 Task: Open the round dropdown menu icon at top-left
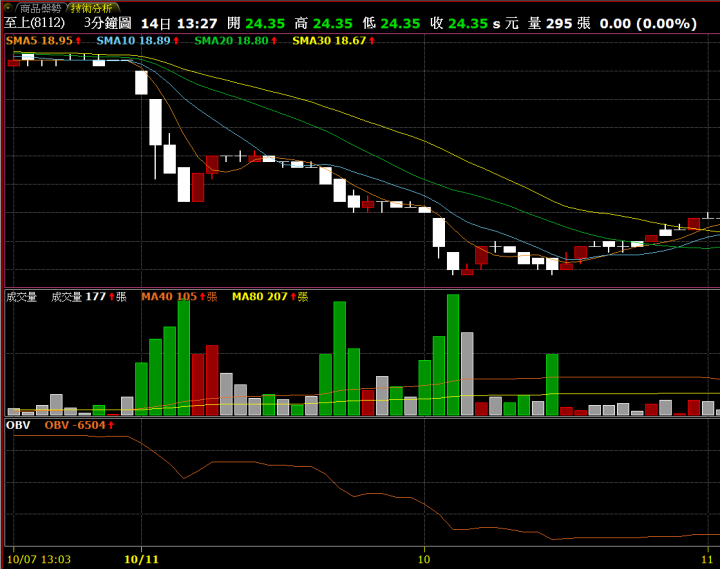7,7
